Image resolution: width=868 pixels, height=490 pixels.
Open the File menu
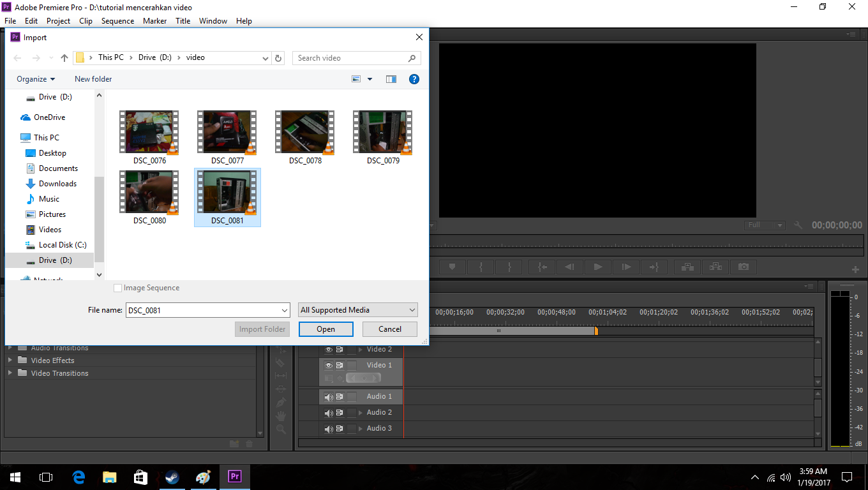coord(10,21)
